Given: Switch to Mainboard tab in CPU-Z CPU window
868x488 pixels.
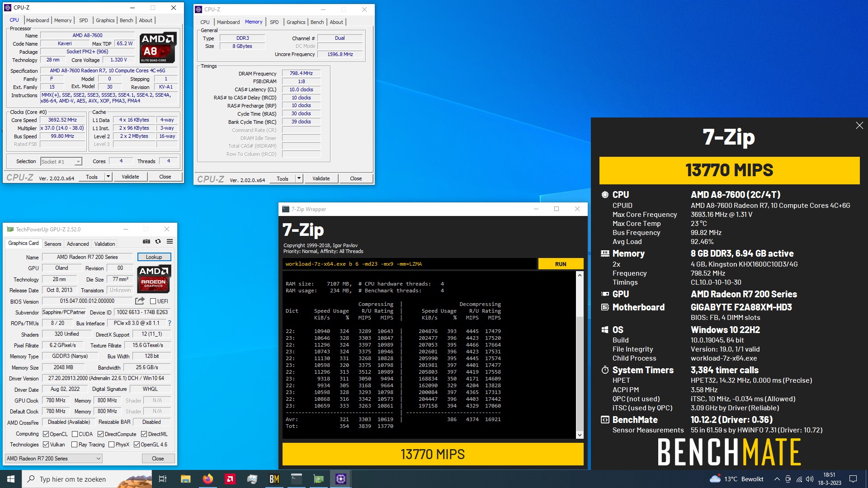Looking at the screenshot, I should 38,20.
